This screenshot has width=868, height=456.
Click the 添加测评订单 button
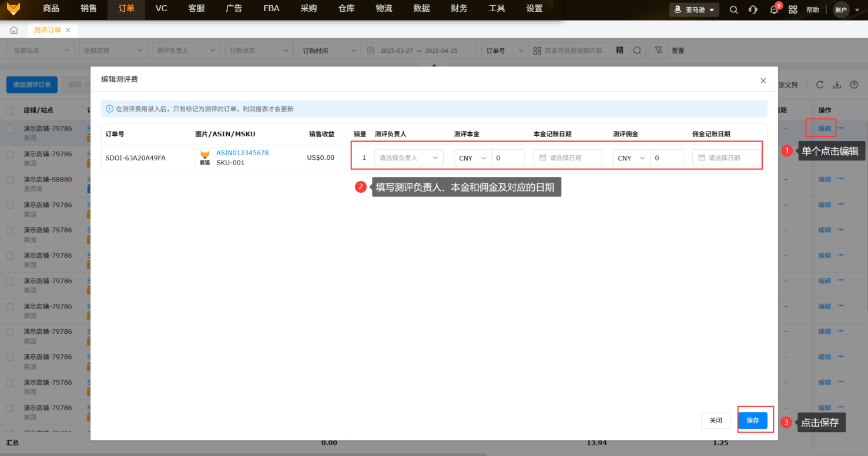click(x=32, y=85)
